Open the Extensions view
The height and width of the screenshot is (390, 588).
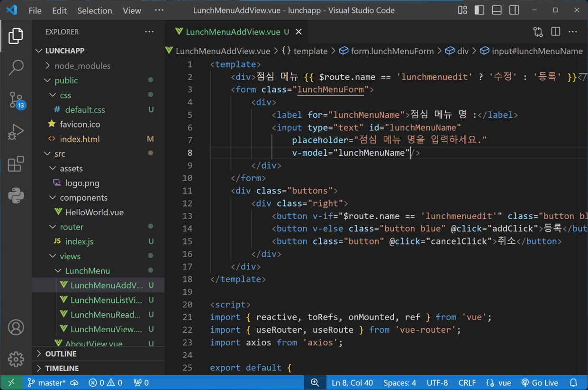pyautogui.click(x=16, y=164)
